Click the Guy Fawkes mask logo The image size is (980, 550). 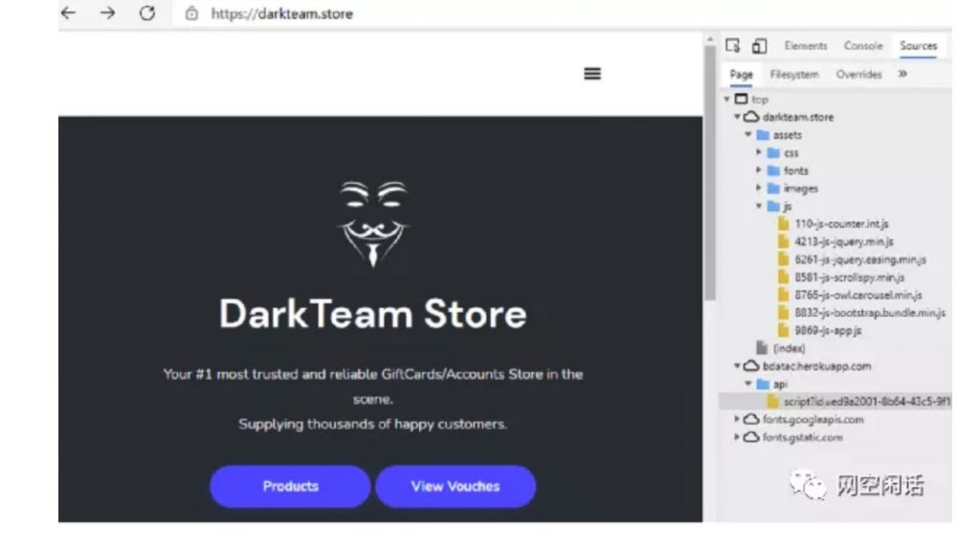coord(373,224)
